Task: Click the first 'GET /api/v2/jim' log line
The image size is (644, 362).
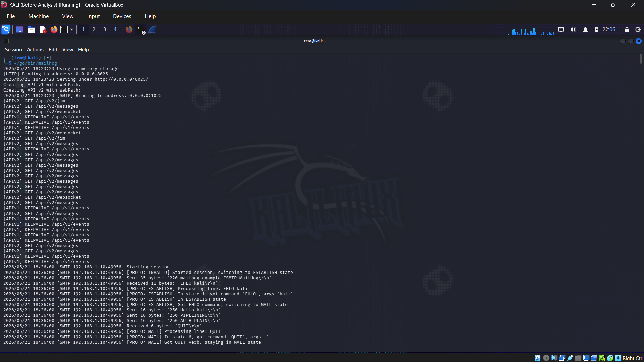Action: 34,101
